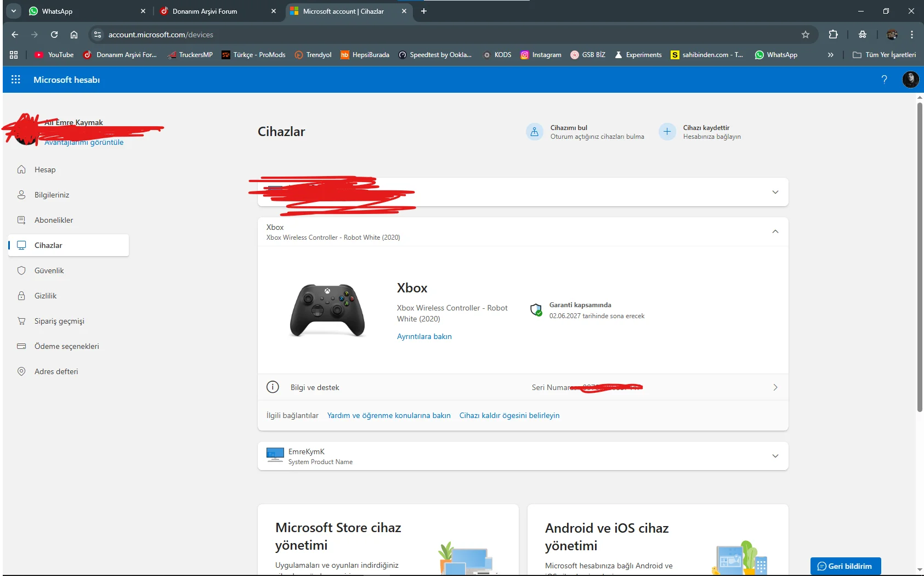Open the Gizlilik sidebar item
This screenshot has height=576, width=924.
coord(69,296)
